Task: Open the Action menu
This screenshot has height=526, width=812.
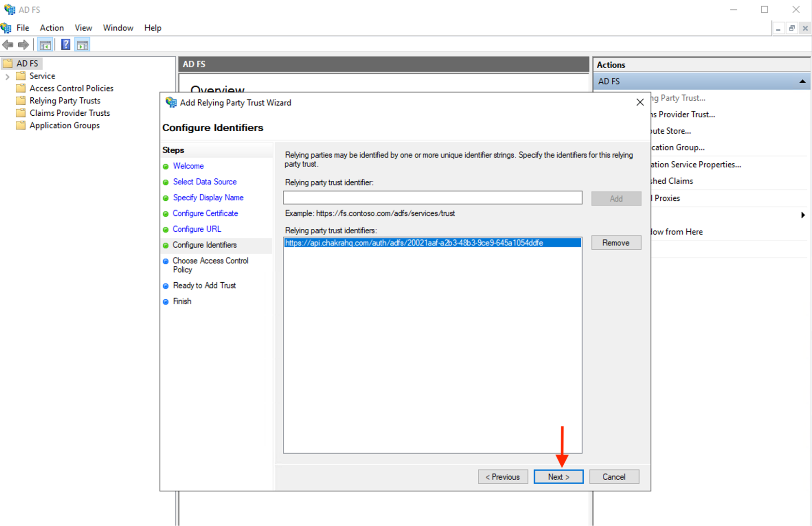Action: point(52,28)
